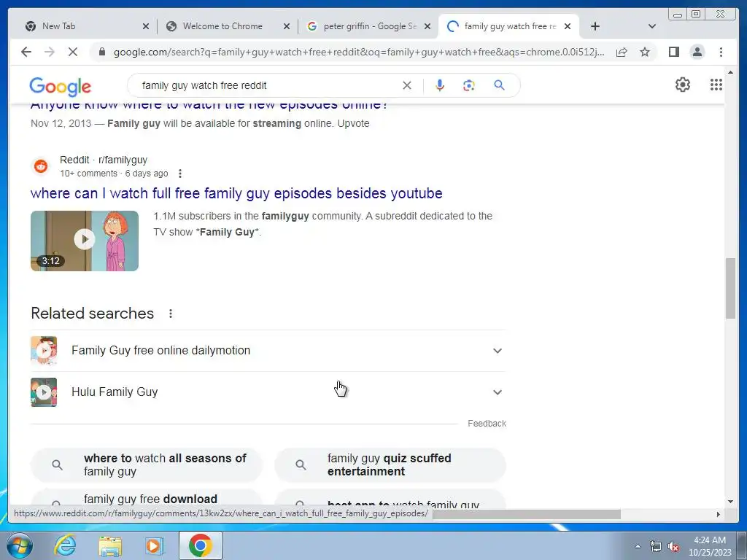Image resolution: width=747 pixels, height=560 pixels.
Task: Open network status tray icon
Action: [x=656, y=546]
